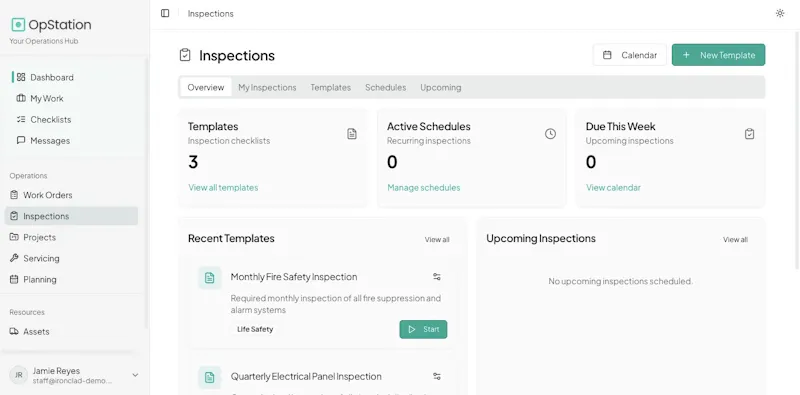The height and width of the screenshot is (395, 800).
Task: Click the Inspections page heading icon
Action: tap(185, 55)
